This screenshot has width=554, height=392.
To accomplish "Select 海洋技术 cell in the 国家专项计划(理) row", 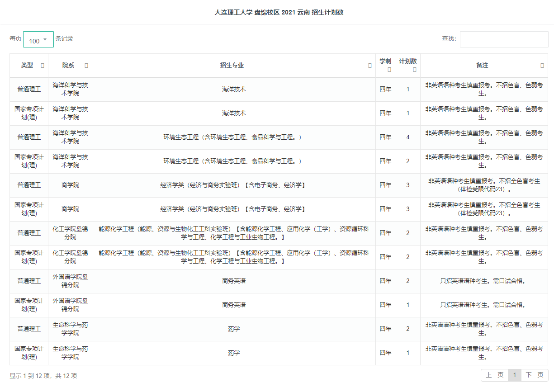I will (x=234, y=113).
